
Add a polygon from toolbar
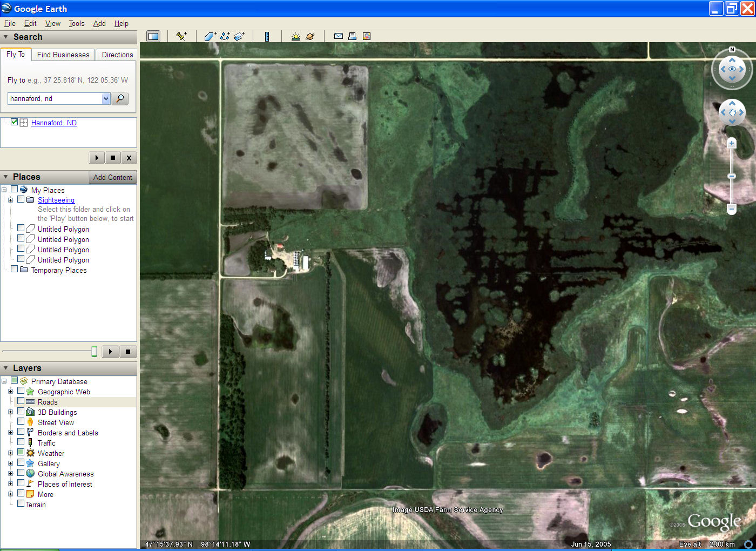click(x=210, y=36)
